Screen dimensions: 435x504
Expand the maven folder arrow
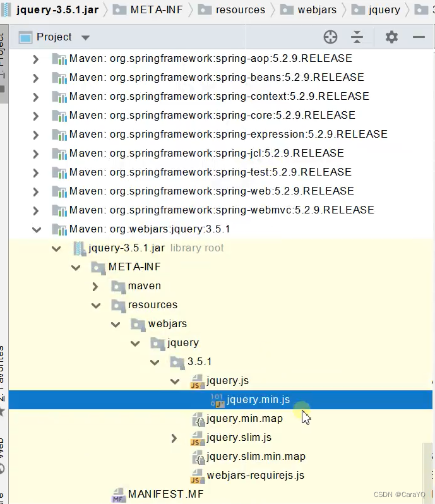click(95, 286)
